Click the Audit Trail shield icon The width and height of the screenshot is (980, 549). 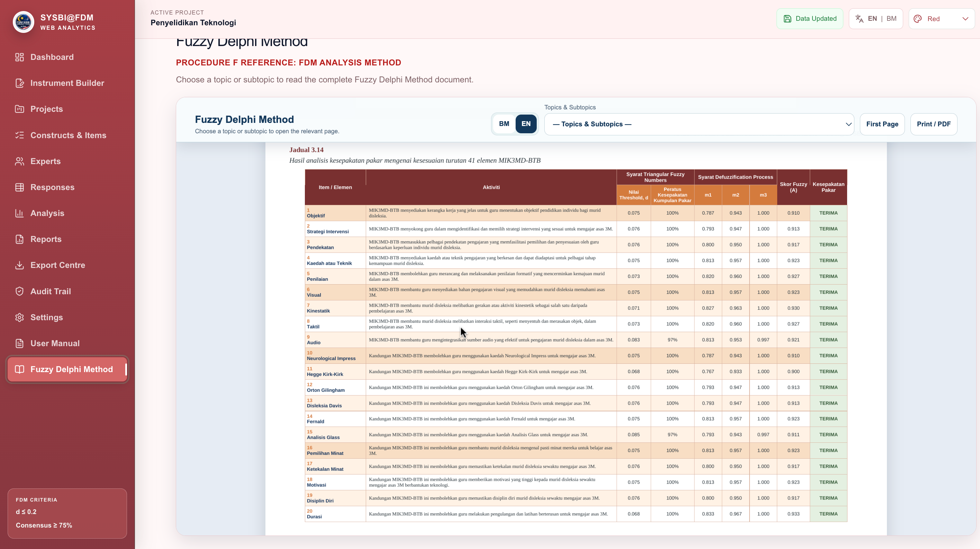tap(19, 291)
